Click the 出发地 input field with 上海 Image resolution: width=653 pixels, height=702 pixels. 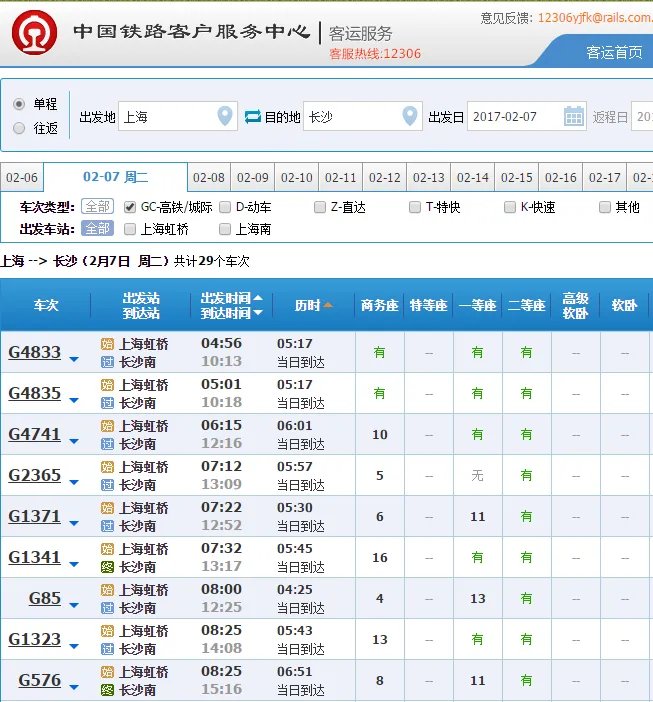coord(178,116)
